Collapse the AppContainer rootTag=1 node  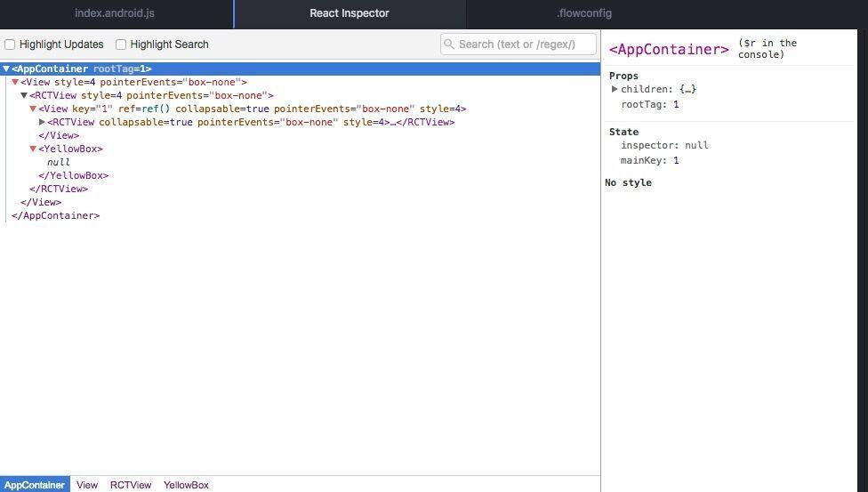(x=6, y=69)
